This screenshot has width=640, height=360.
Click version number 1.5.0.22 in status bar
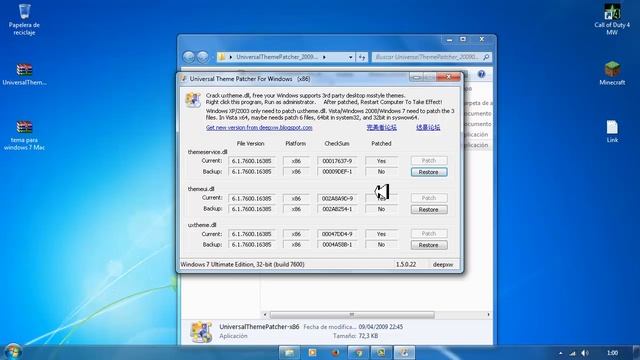pyautogui.click(x=406, y=264)
